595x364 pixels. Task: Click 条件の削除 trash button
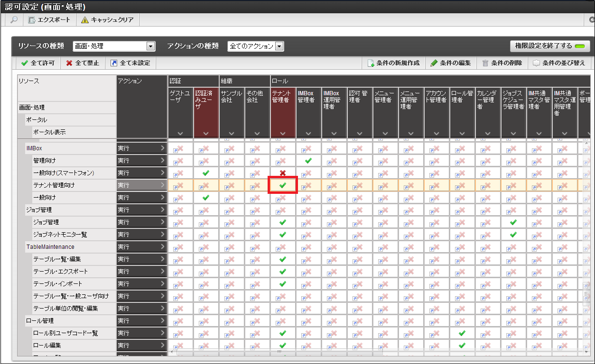click(x=502, y=63)
